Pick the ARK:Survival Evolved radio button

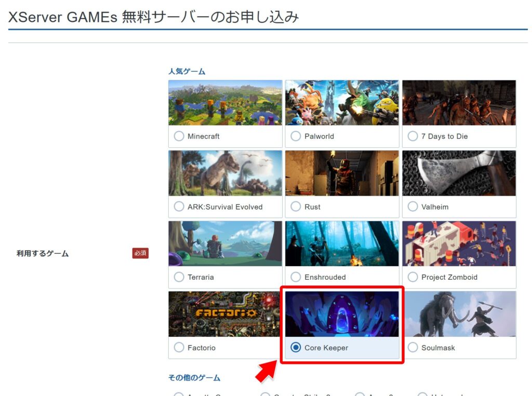tap(179, 207)
